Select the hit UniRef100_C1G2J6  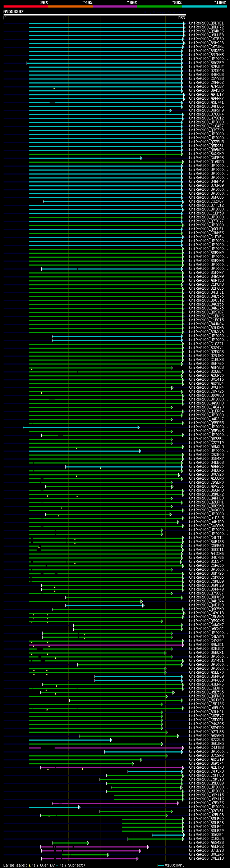tap(206, 839)
